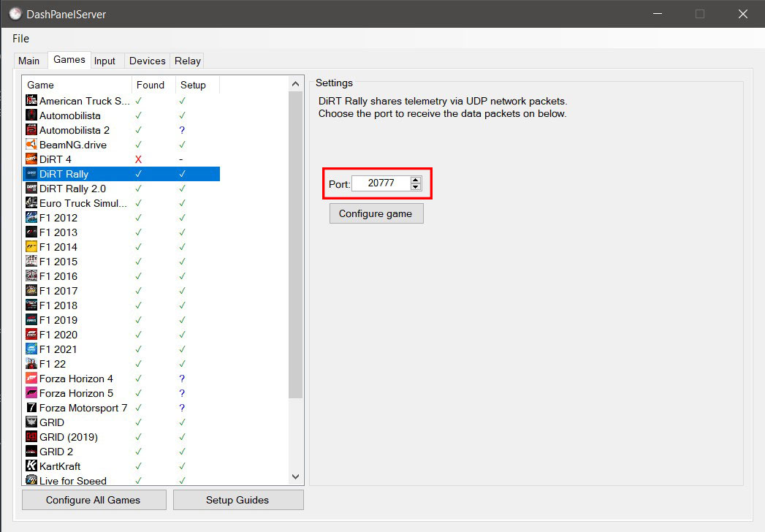Sort list by the Game column header
This screenshot has width=765, height=532.
click(x=77, y=85)
